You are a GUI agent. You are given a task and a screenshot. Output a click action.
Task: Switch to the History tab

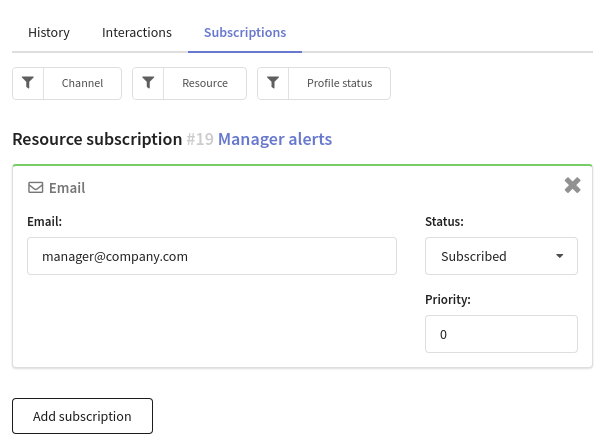49,33
